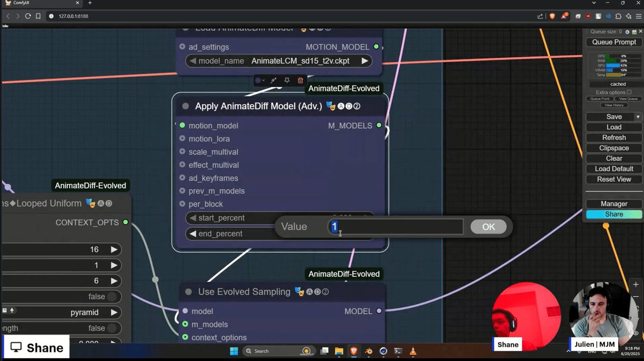Bookmark the current page
Image resolution: width=644 pixels, height=361 pixels.
point(38,16)
